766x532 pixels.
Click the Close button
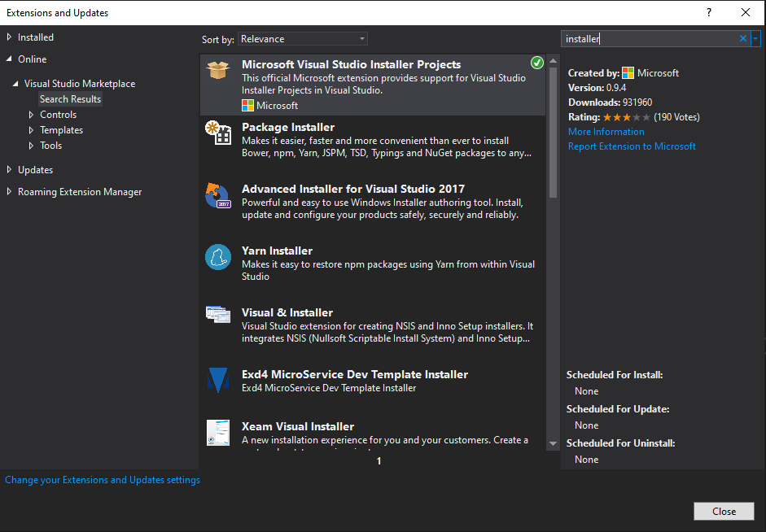724,511
